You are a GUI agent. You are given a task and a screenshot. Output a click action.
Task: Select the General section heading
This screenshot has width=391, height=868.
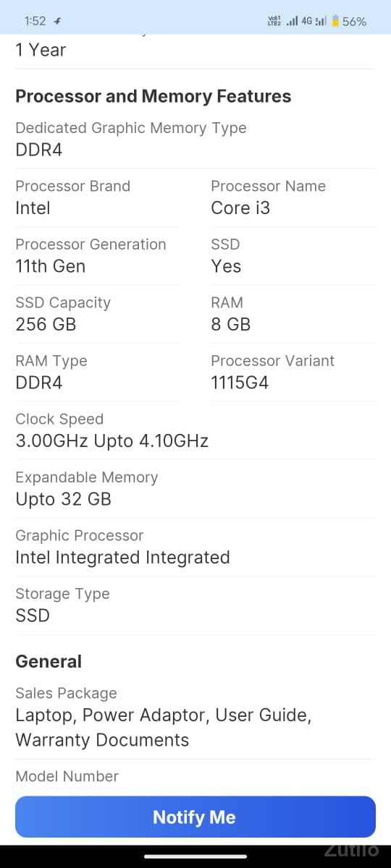point(49,661)
